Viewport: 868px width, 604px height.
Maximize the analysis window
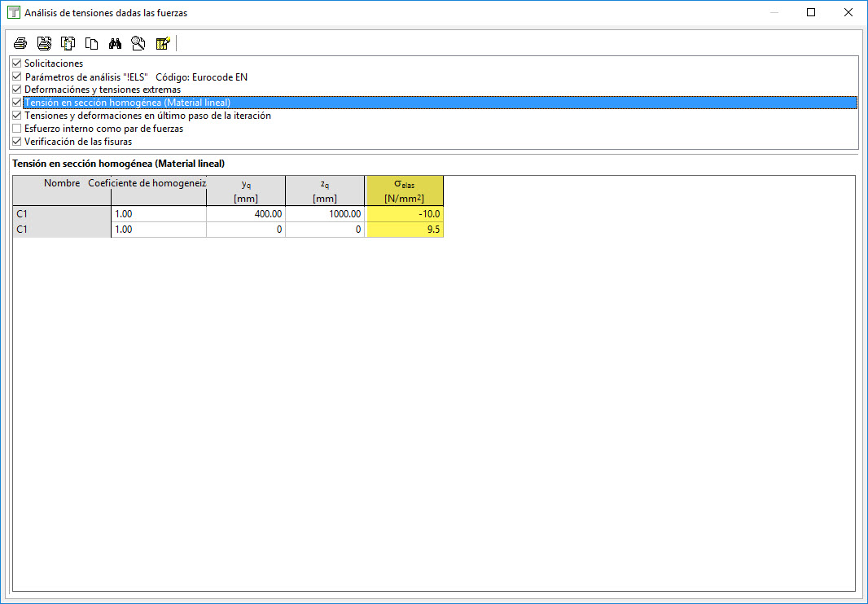click(811, 12)
